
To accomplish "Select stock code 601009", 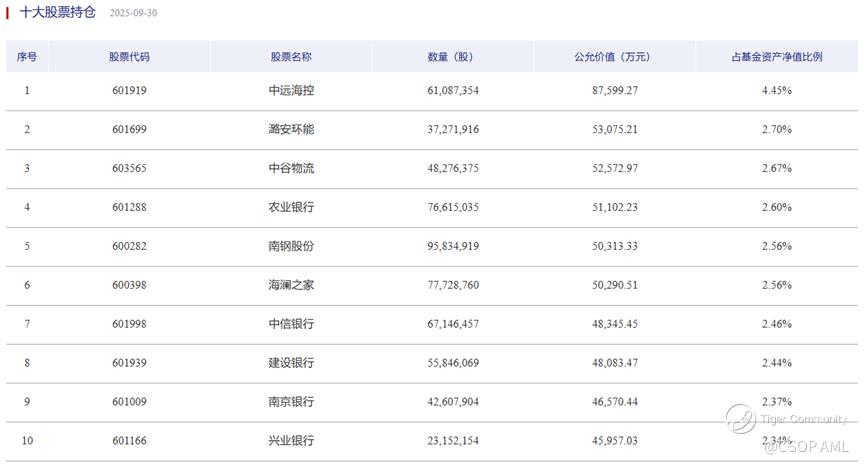I will tap(129, 402).
